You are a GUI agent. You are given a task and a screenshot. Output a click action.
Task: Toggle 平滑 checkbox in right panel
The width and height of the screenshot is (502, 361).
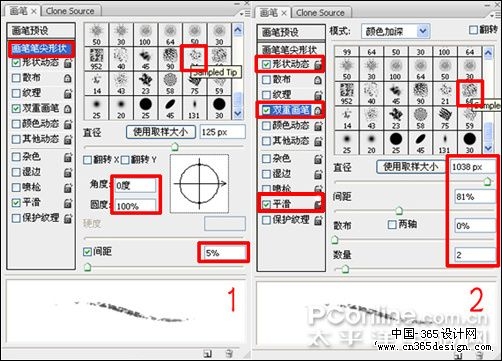(266, 204)
